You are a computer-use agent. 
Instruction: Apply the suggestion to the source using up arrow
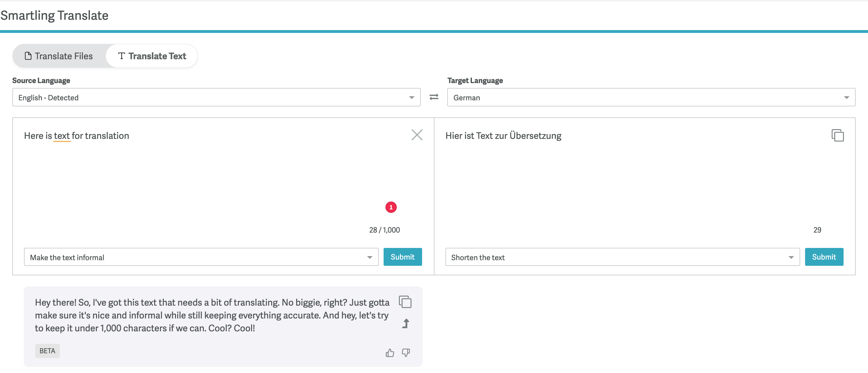tap(406, 323)
